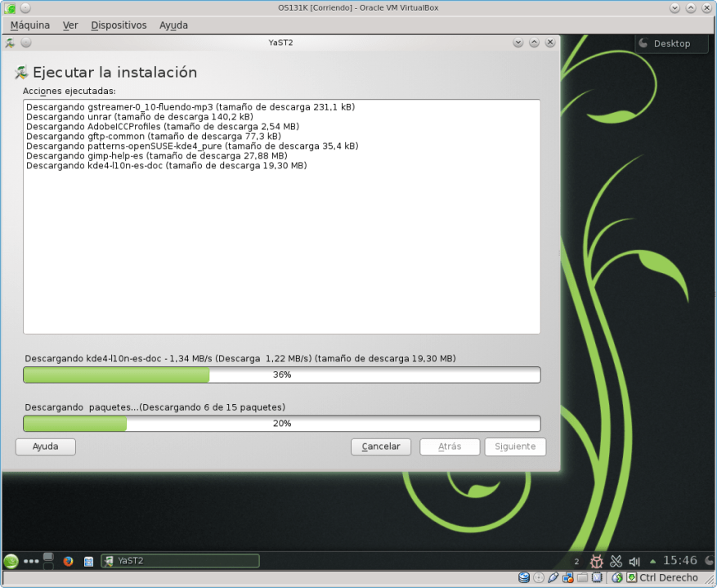717x588 pixels.
Task: Open Firefox from the taskbar
Action: click(69, 561)
